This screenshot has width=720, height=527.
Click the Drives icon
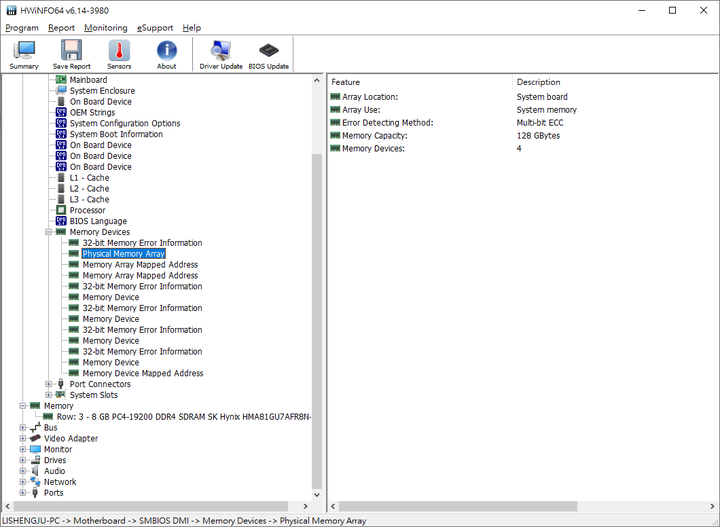[x=35, y=460]
